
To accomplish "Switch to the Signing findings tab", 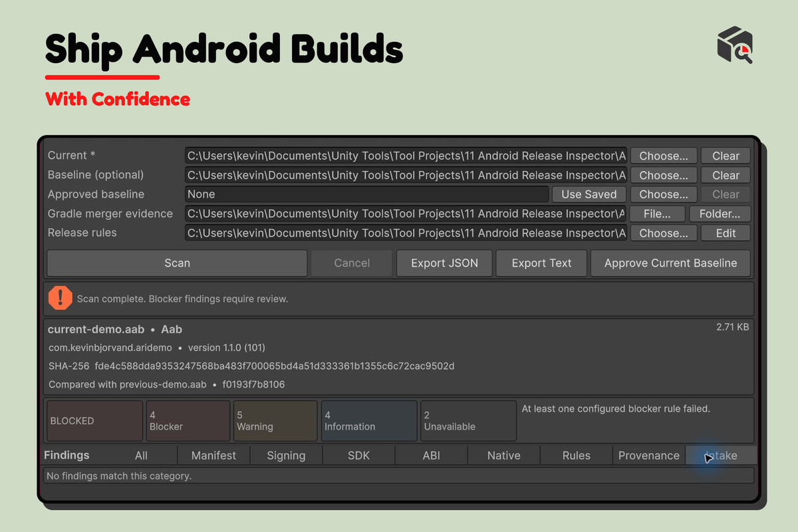I will (286, 456).
